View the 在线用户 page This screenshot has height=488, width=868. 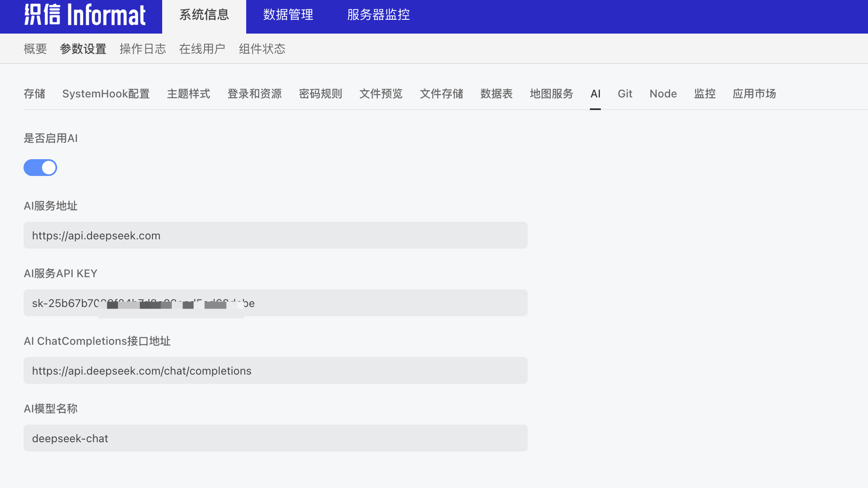[x=202, y=48]
